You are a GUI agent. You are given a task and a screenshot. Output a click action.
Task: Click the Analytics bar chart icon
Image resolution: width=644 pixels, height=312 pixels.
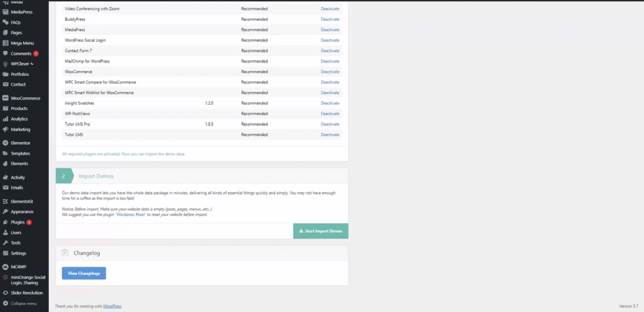[x=5, y=119]
